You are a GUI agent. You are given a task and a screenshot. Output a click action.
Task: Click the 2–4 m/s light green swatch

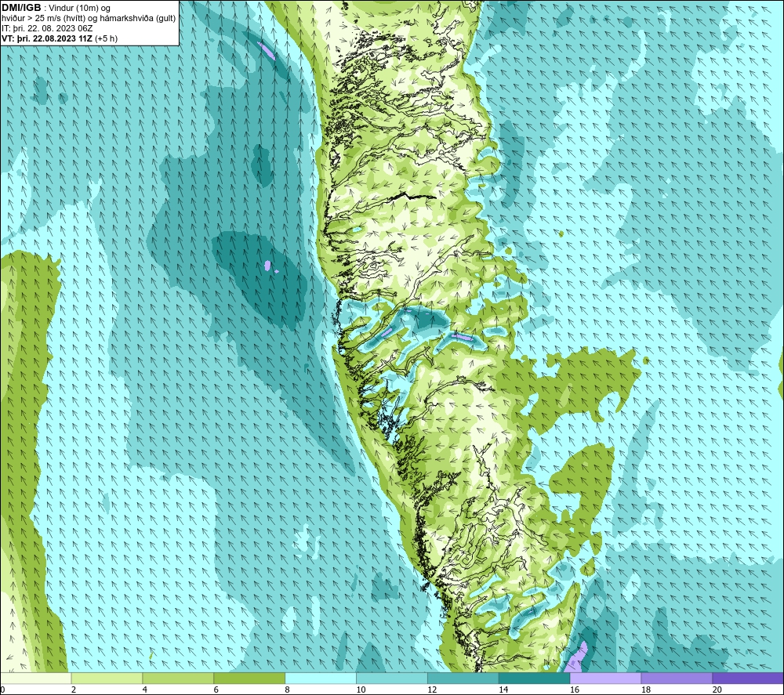107,678
